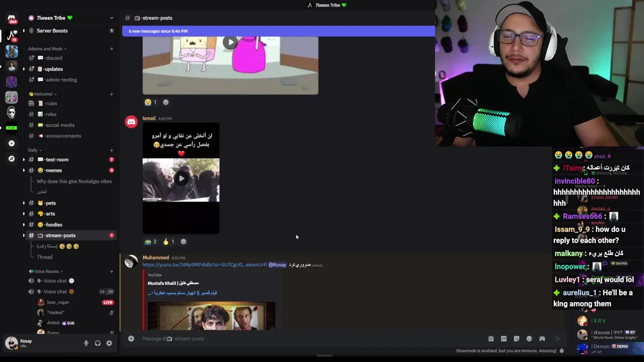Select the -stream-posts channel
644x362 pixels.
pyautogui.click(x=71, y=235)
